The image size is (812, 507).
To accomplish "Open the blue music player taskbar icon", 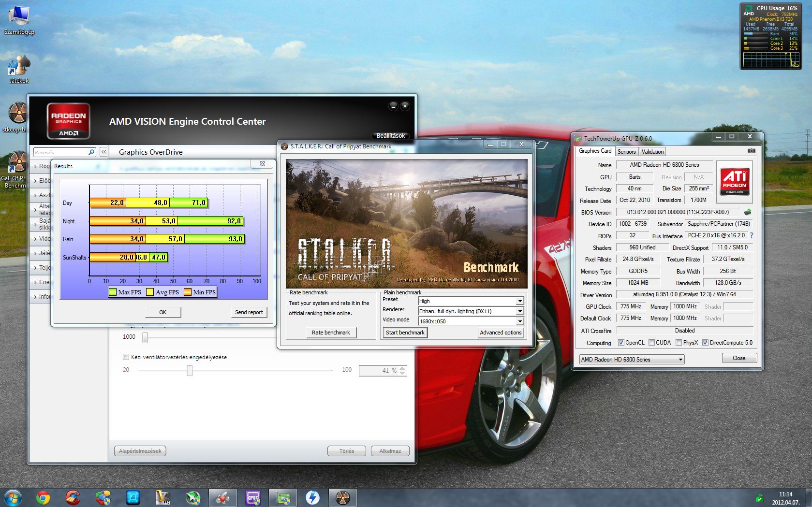I will 133,497.
